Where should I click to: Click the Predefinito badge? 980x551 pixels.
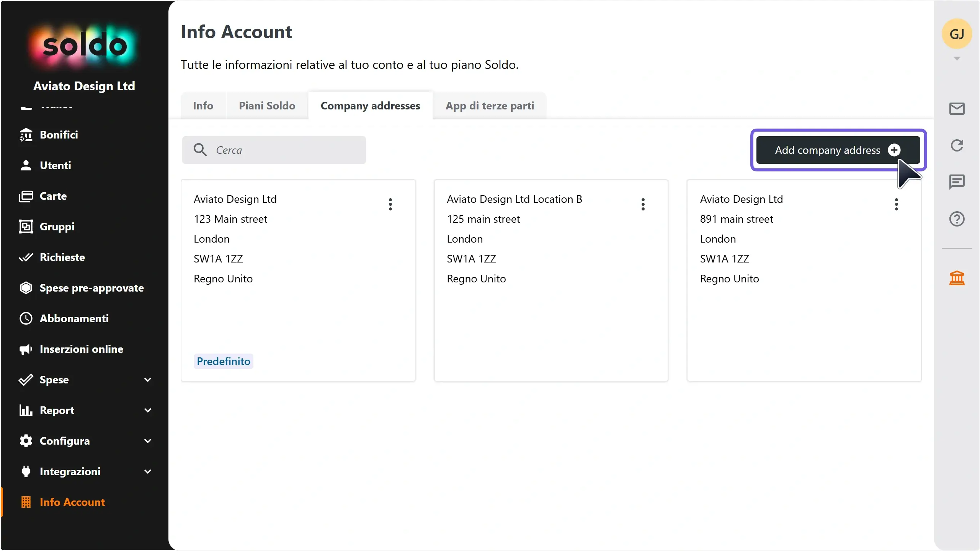[223, 361]
